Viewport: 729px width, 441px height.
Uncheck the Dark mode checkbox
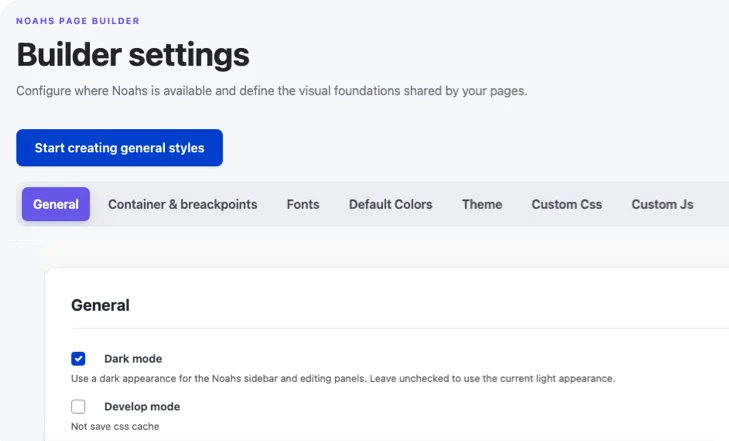click(78, 359)
